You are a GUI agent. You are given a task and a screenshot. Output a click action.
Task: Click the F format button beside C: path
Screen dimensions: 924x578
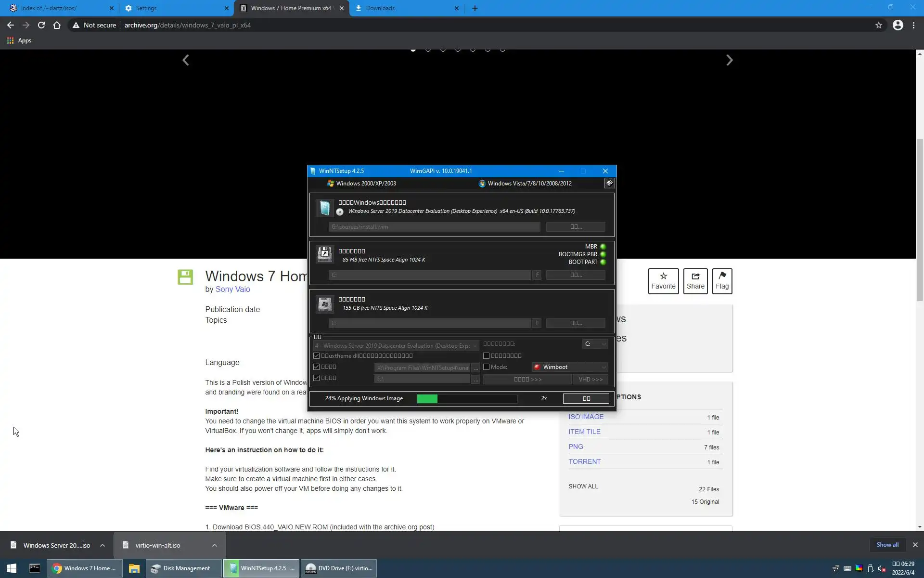click(537, 275)
